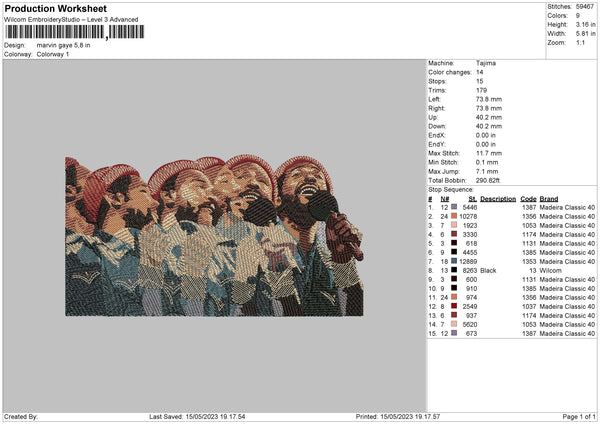The height and width of the screenshot is (424, 600).
Task: Click the pale peach swatch beside 1923 stitches
Action: click(454, 225)
